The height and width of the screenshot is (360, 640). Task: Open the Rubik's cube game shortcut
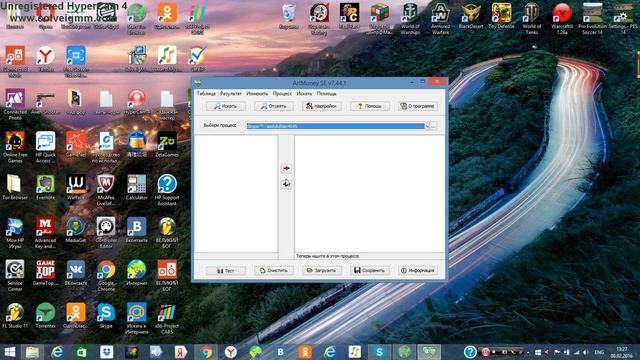pos(380,18)
